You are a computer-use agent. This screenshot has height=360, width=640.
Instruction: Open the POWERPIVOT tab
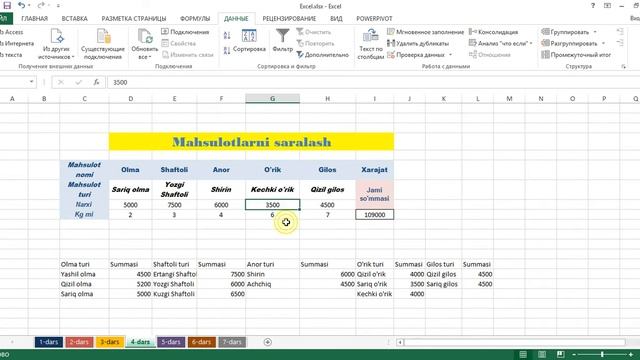374,19
